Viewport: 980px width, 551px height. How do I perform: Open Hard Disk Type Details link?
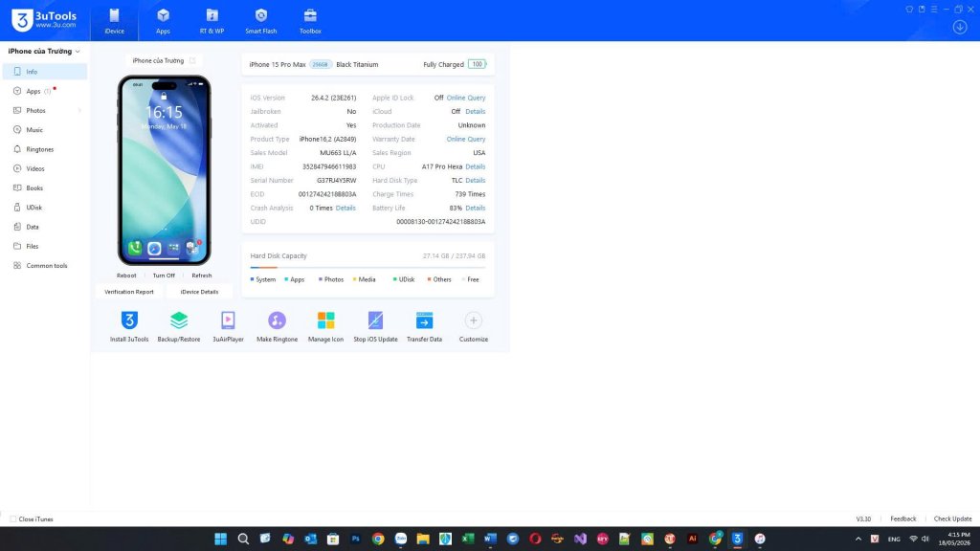click(x=475, y=181)
